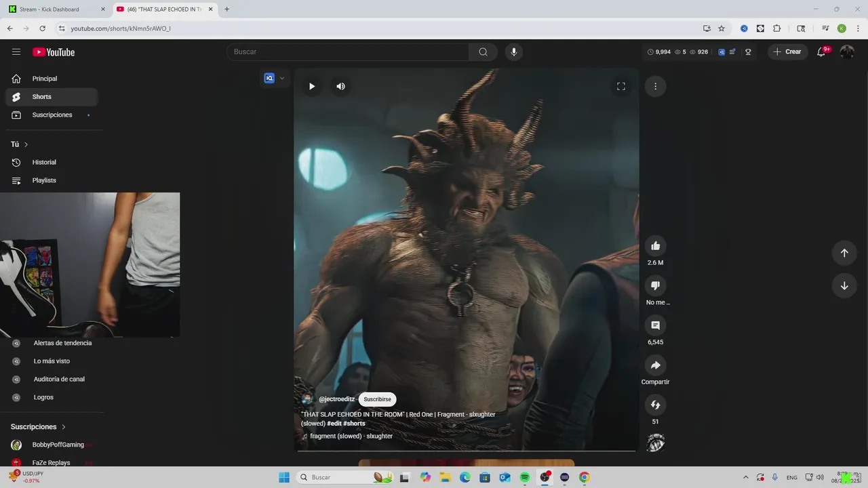Open the 6,545 comments

coord(655,325)
